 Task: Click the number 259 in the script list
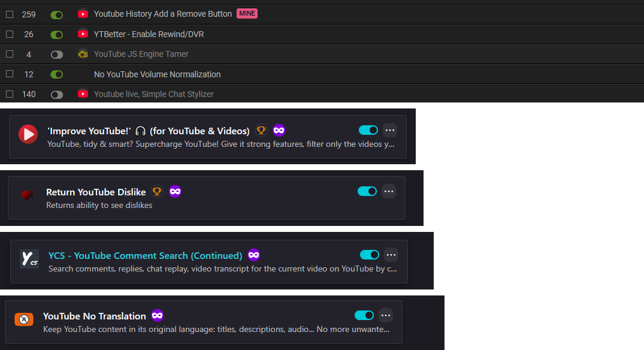pyautogui.click(x=29, y=14)
